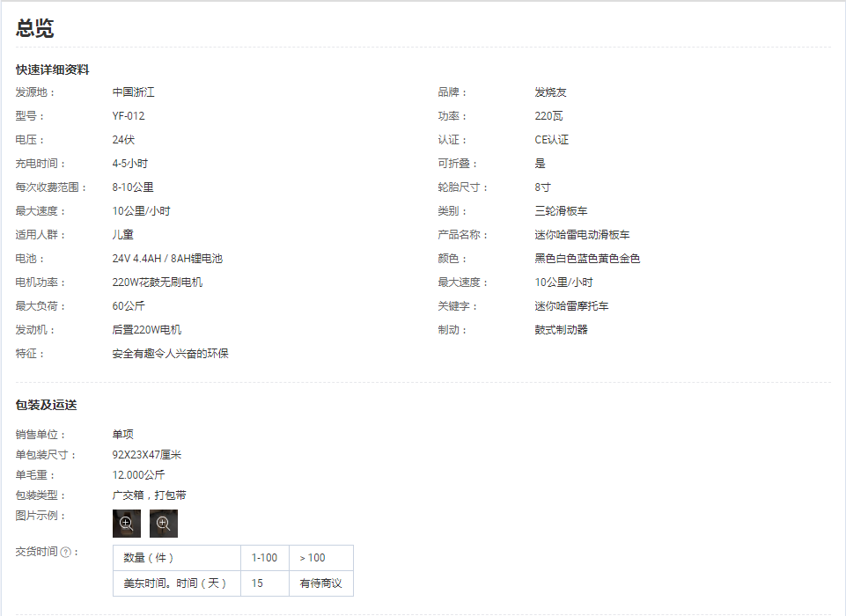
Task: Click the 适用人群 value 儿童
Action: [x=123, y=235]
